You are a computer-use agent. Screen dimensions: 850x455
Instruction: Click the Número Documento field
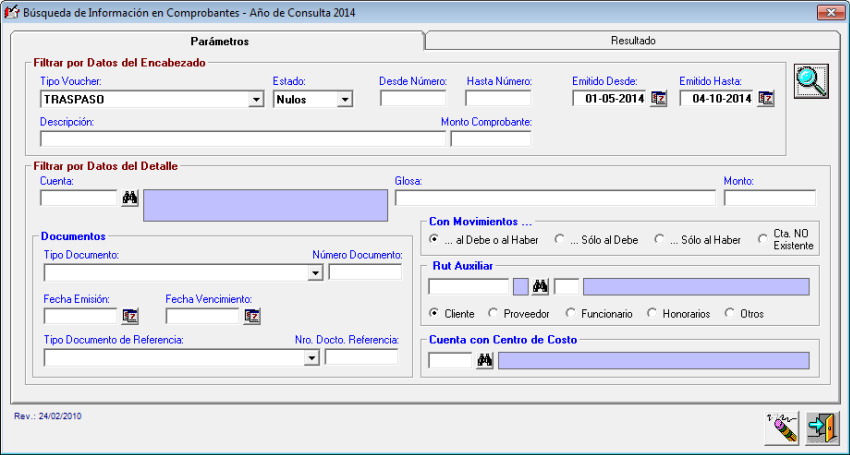point(365,272)
